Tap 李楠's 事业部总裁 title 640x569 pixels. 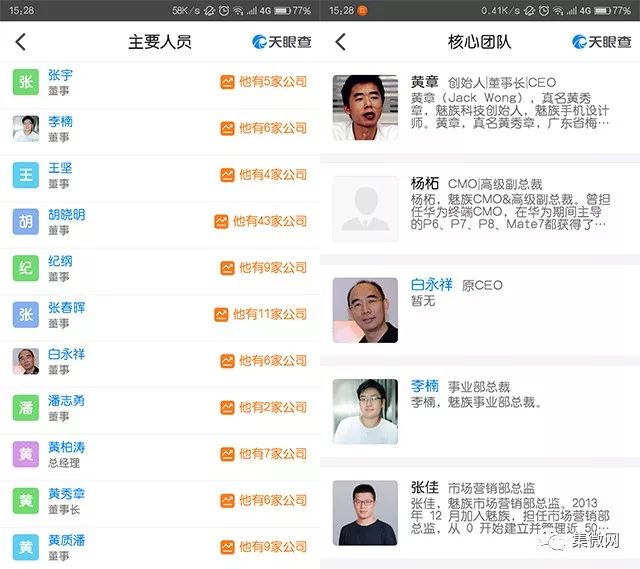click(x=479, y=387)
